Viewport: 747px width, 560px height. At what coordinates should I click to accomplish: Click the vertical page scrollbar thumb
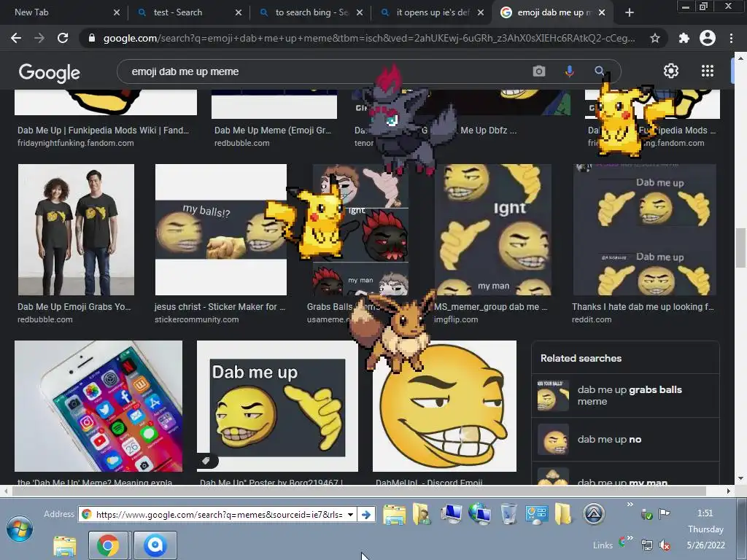[740, 248]
